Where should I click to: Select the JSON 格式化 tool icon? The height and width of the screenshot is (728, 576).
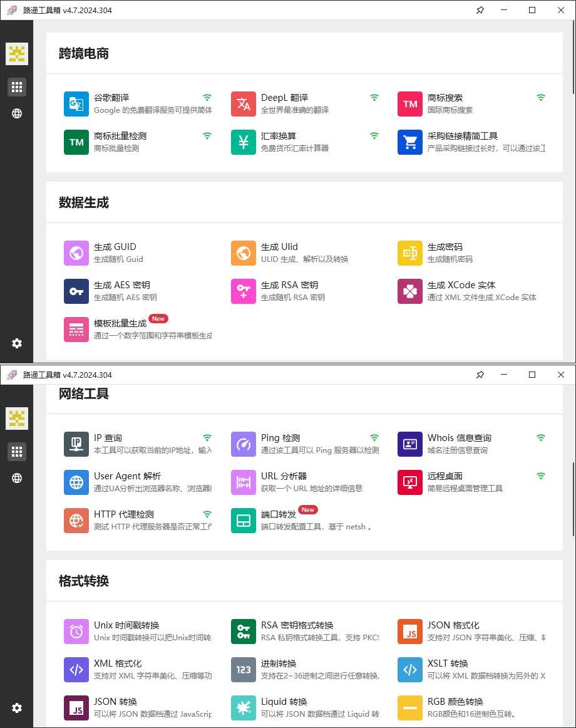pos(409,632)
